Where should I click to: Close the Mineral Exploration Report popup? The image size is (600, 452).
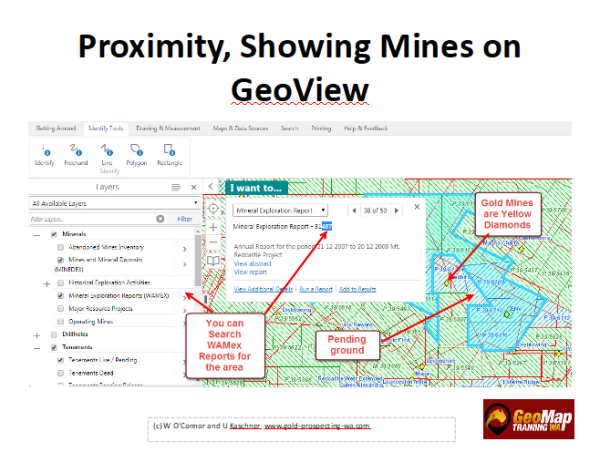[417, 207]
